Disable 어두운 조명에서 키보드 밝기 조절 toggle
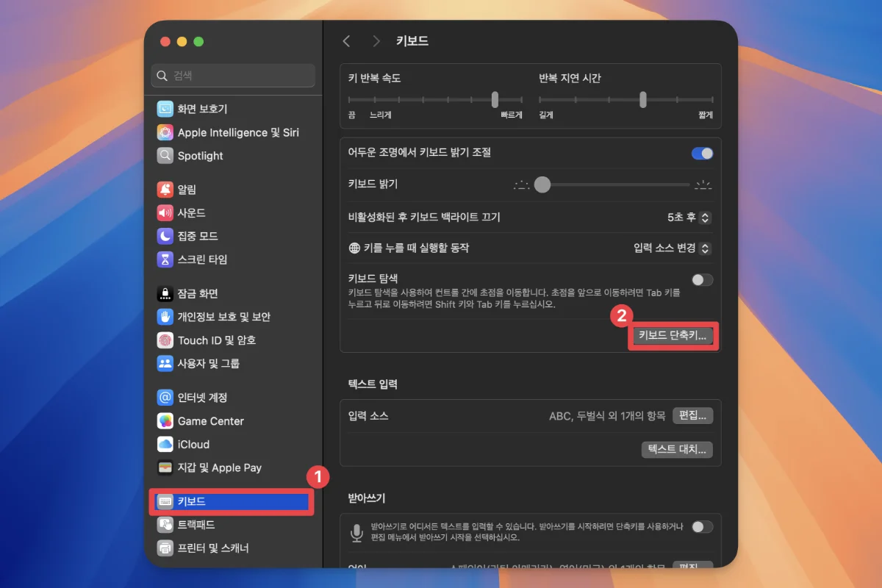This screenshot has height=588, width=882. (702, 153)
